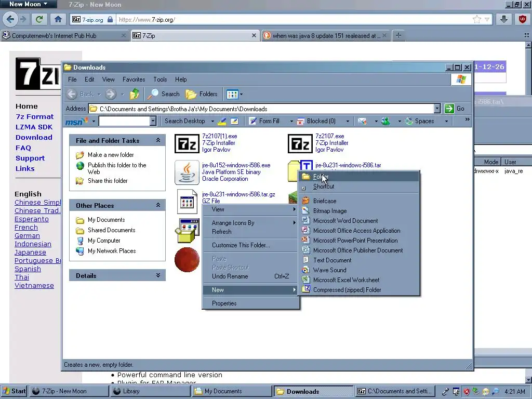Go to browser home page icon
The image size is (532, 399).
pos(58,19)
